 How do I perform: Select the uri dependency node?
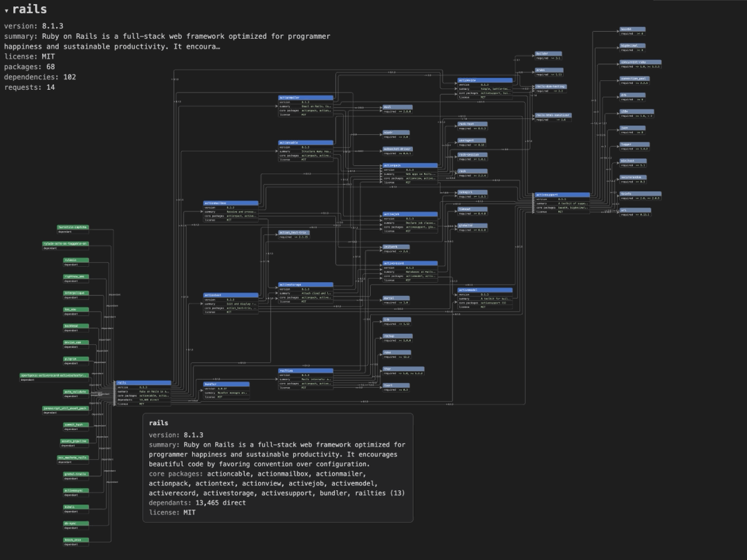[x=635, y=212]
